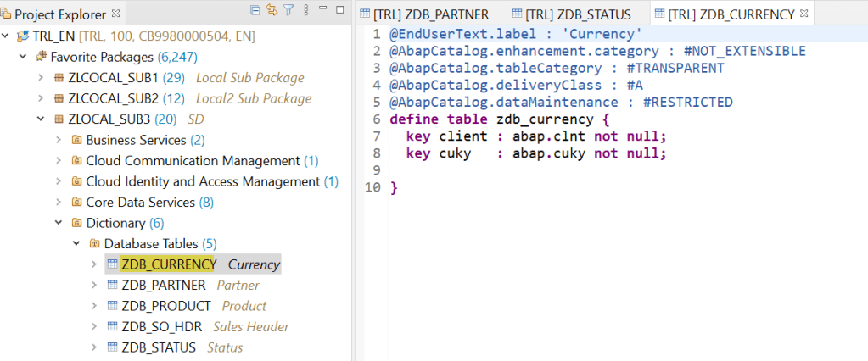Open the filter funnel icon in Project Explorer
The width and height of the screenshot is (868, 361).
tap(288, 10)
